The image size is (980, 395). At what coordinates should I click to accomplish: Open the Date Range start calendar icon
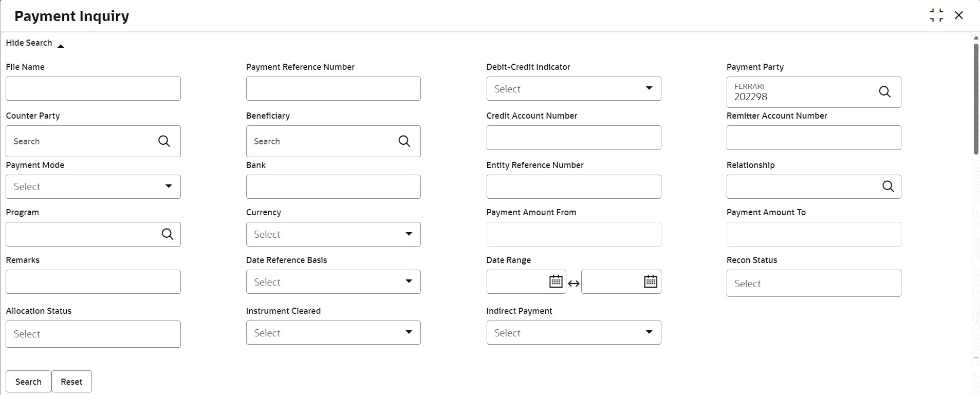tap(556, 281)
